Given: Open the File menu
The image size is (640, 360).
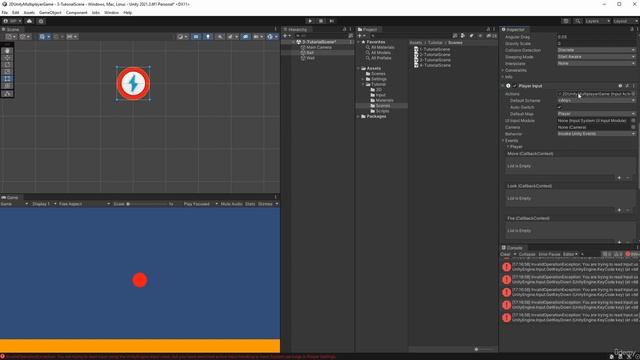Looking at the screenshot, I should click(4, 13).
